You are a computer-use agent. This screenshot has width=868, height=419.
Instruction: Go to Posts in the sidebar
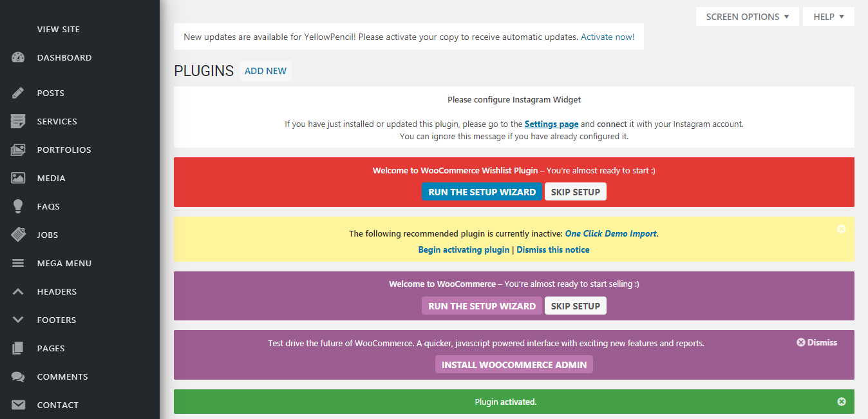(x=51, y=93)
